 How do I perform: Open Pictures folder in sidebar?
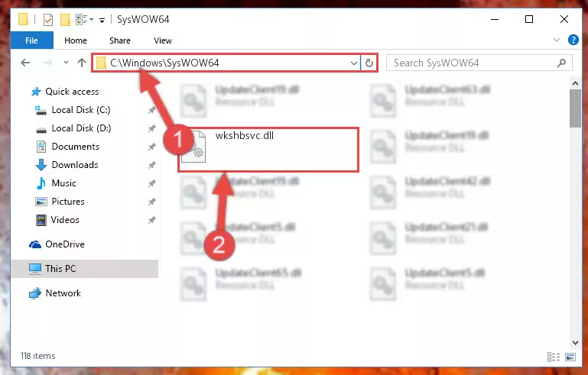pyautogui.click(x=68, y=202)
